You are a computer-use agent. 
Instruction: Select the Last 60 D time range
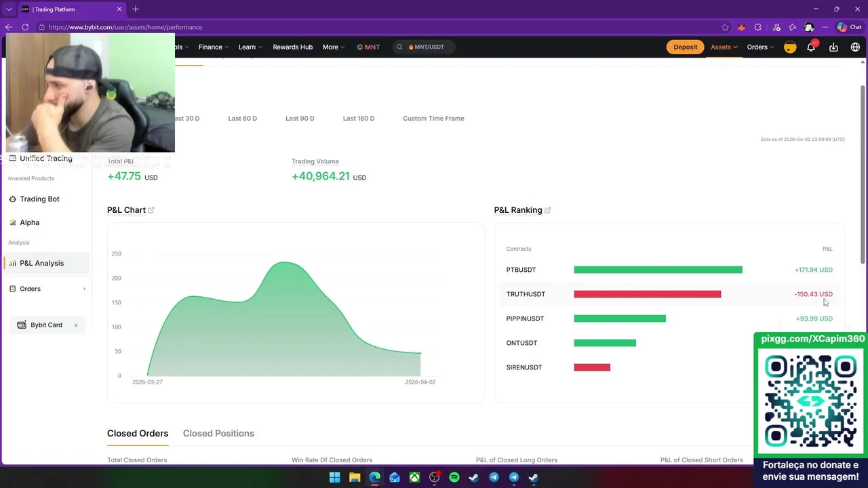pos(242,118)
